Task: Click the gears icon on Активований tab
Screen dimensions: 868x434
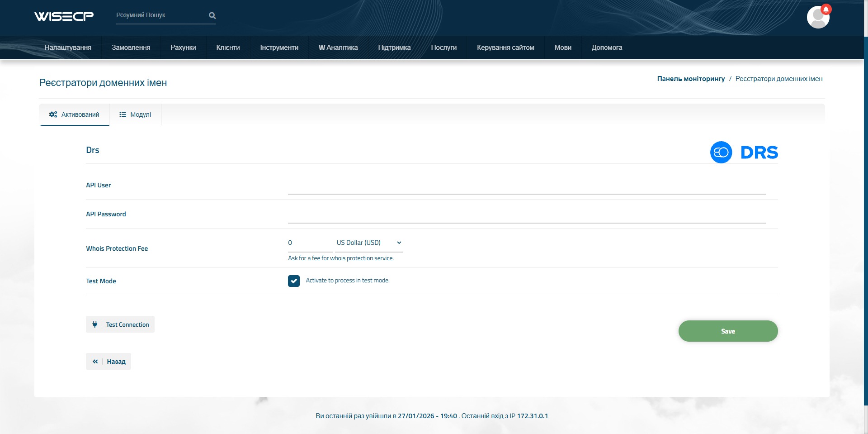Action: 53,114
